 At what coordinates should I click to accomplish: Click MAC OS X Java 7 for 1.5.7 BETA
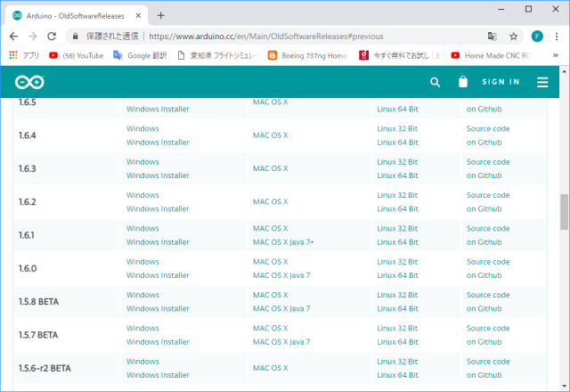(281, 342)
